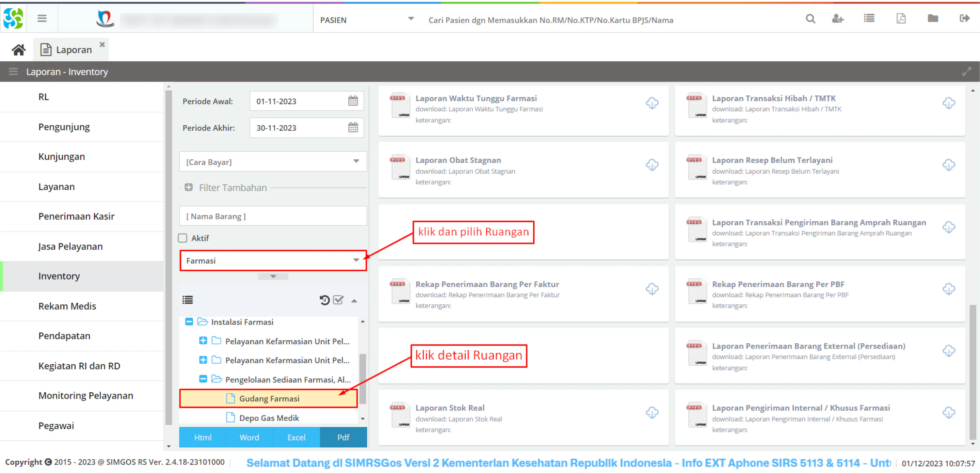Select Pengunjung report category
Image resolution: width=980 pixels, height=474 pixels.
pyautogui.click(x=82, y=127)
